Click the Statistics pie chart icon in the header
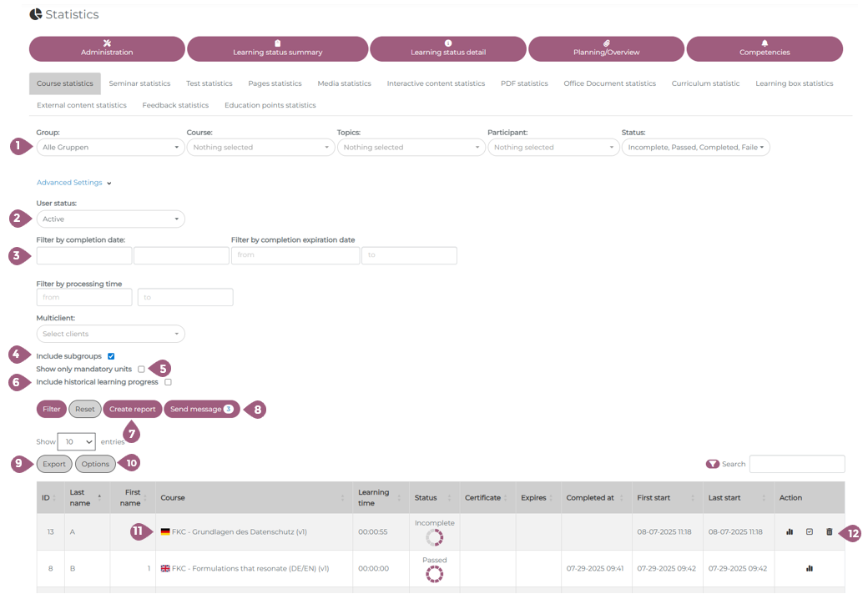Screen dimensions: 868x604 (x=35, y=14)
